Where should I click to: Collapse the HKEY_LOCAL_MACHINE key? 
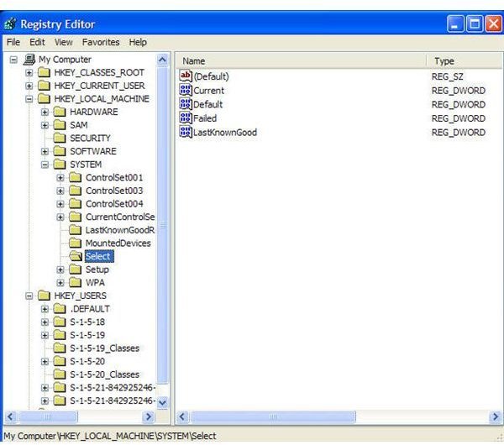point(29,99)
